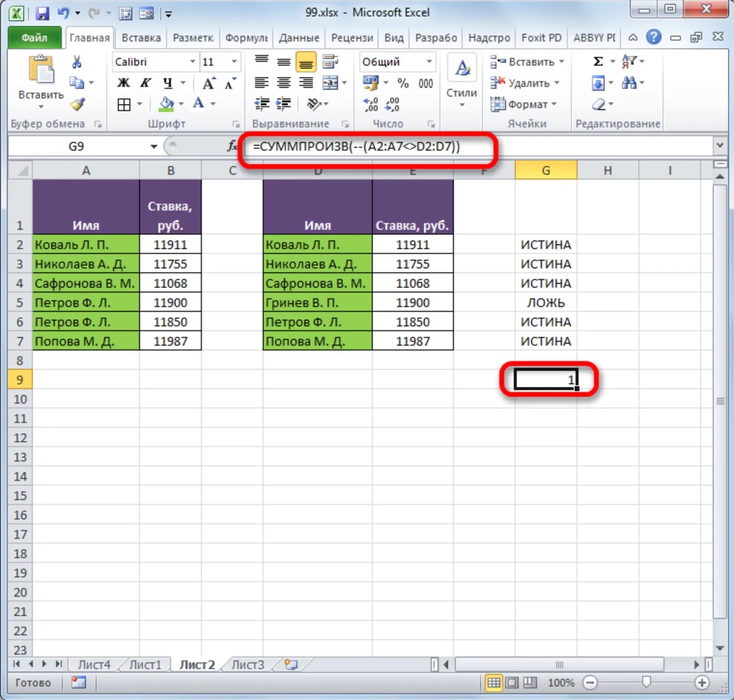Decrease decimal places
This screenshot has width=734, height=700.
pos(392,104)
